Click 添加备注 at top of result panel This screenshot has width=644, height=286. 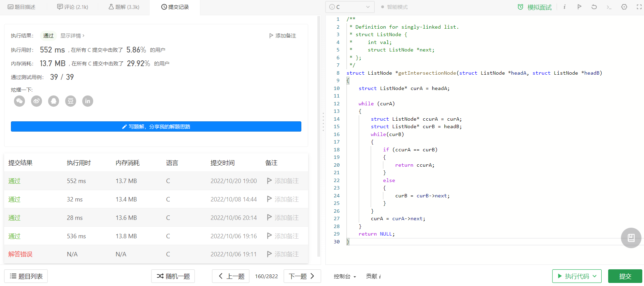(283, 36)
